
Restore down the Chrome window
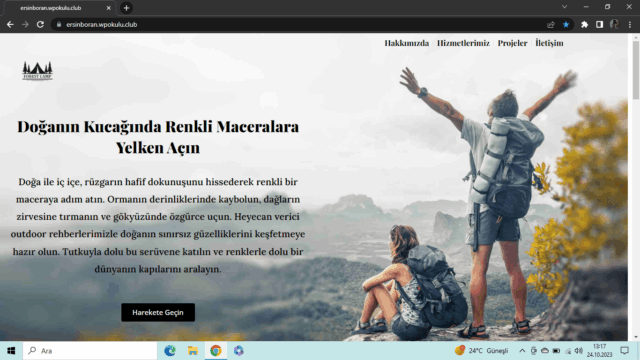click(608, 7)
